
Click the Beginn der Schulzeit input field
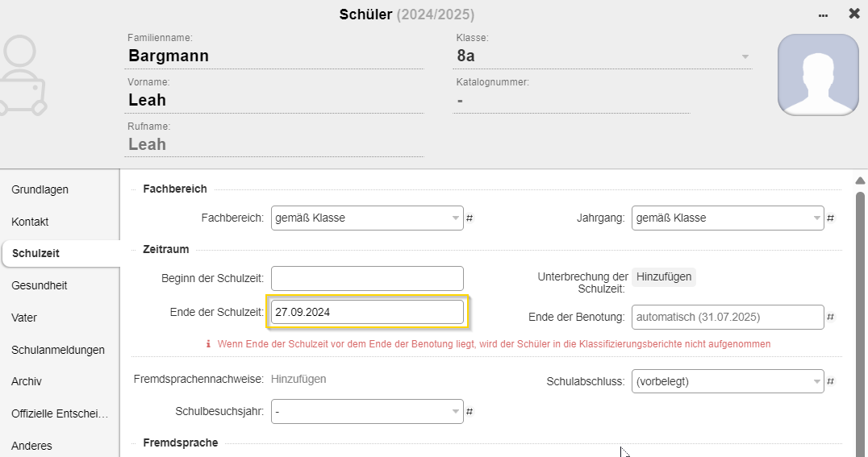tap(367, 278)
